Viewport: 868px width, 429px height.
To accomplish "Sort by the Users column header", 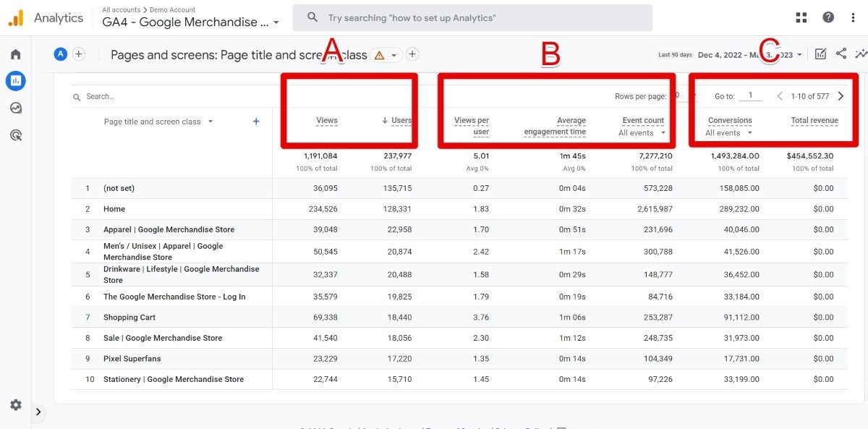I will (x=397, y=121).
